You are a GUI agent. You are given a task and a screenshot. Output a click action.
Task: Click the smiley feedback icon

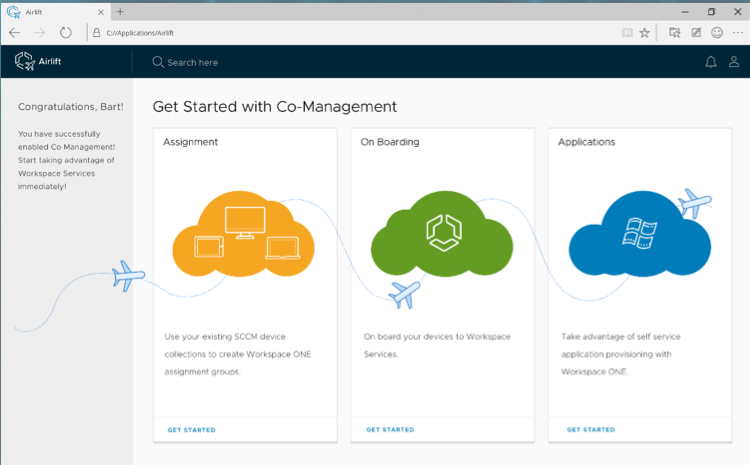click(x=717, y=32)
